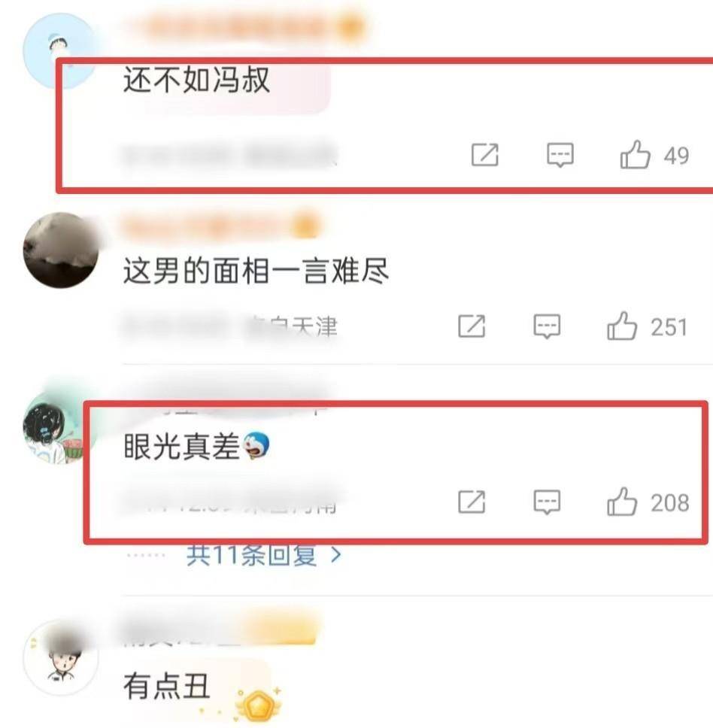
Task: Tap the gold badge next to 有点丑
Action: (258, 705)
